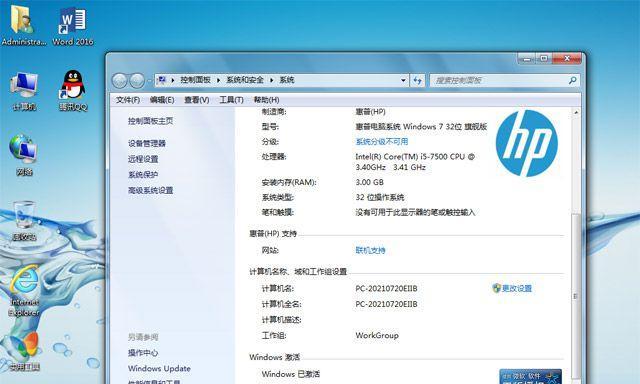Click the refresh button beside address bar
Screen dimensions: 640x384
pos(417,80)
